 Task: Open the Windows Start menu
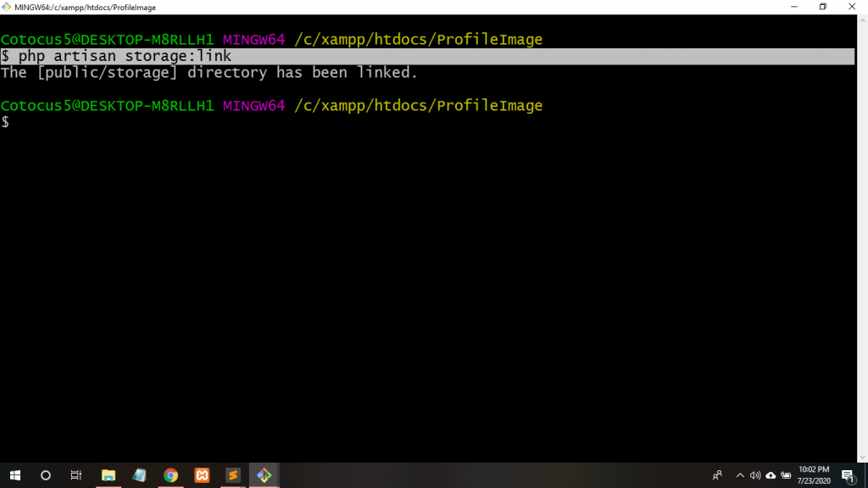pyautogui.click(x=15, y=475)
